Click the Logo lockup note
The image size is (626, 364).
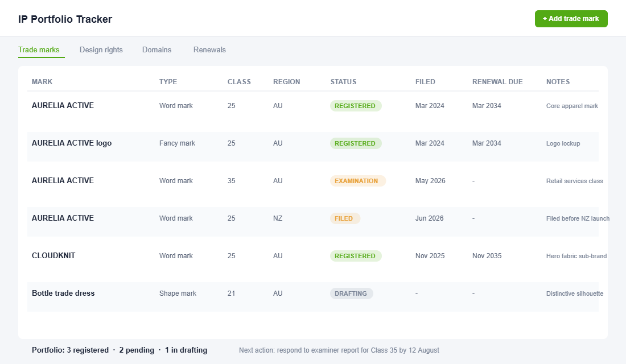pos(563,143)
